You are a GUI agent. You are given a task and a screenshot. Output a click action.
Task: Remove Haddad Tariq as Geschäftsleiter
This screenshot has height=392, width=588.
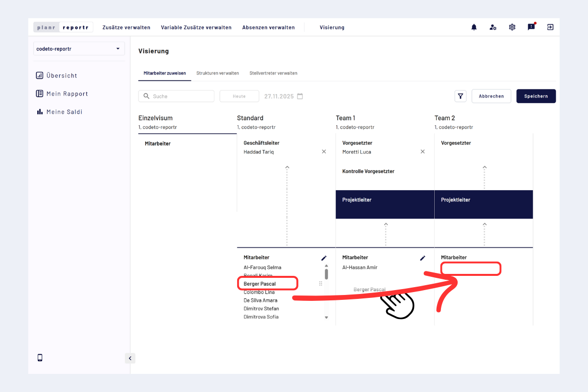(324, 152)
